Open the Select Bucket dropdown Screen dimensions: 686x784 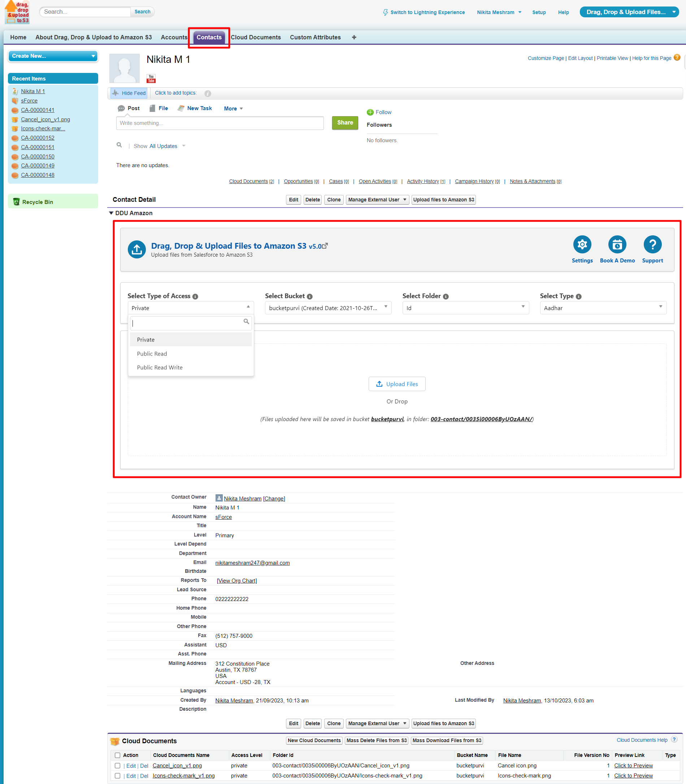(x=328, y=308)
